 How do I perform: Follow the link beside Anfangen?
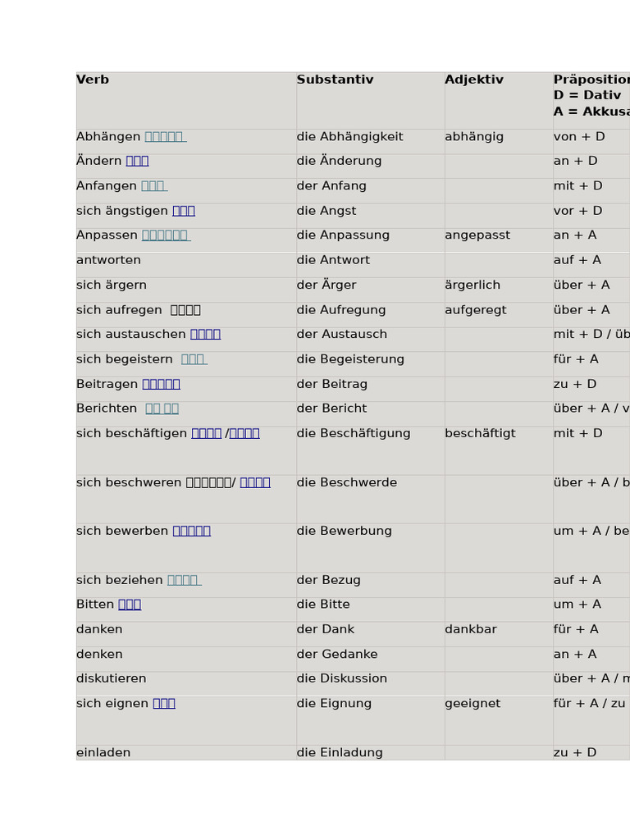(x=154, y=186)
